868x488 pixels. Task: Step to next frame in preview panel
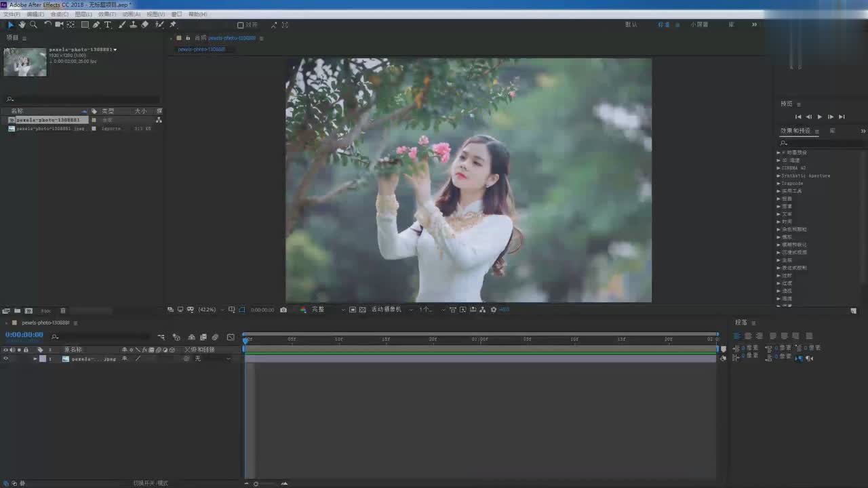(x=831, y=117)
